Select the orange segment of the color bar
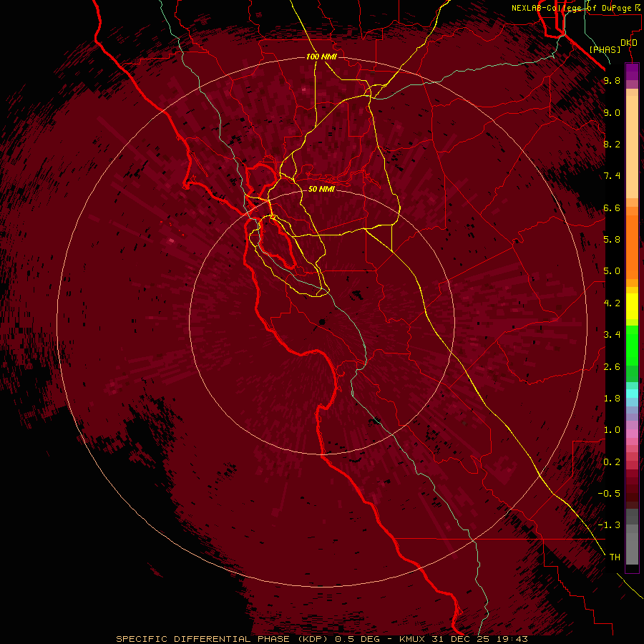The height and width of the screenshot is (644, 644). [x=632, y=248]
